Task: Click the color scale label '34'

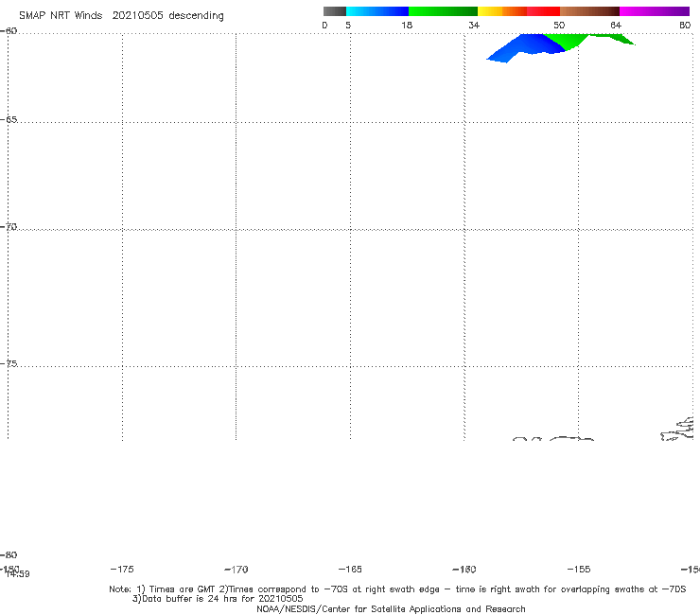Action: coord(474,25)
